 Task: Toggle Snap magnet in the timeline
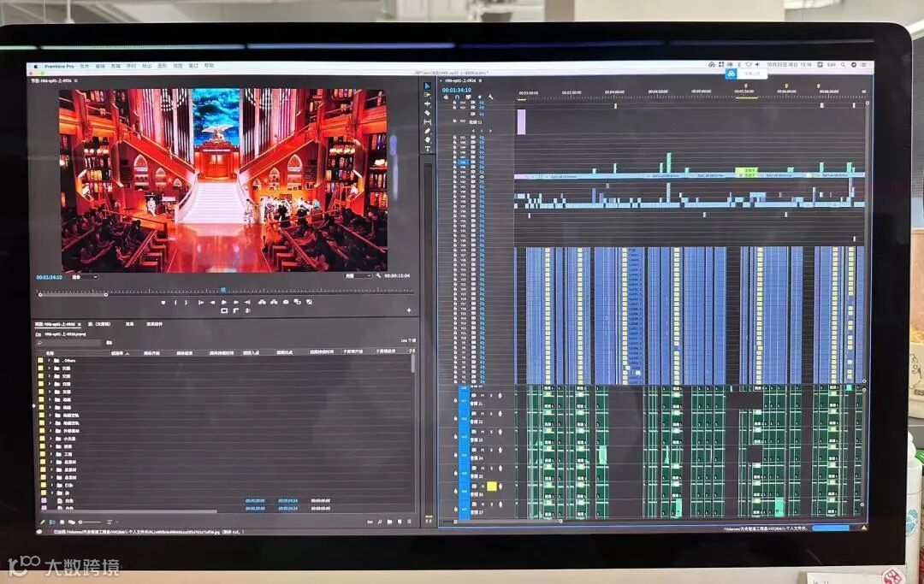[457, 97]
